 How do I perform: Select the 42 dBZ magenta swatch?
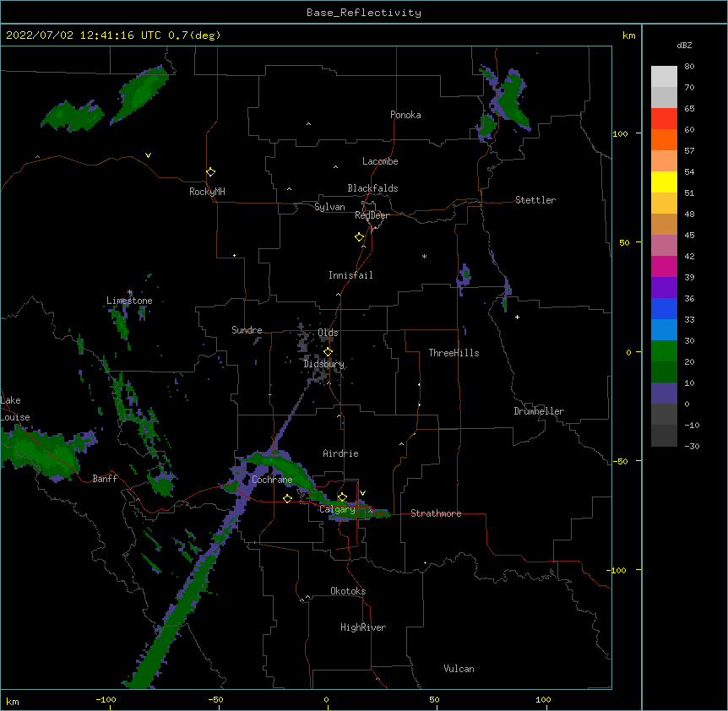(664, 266)
